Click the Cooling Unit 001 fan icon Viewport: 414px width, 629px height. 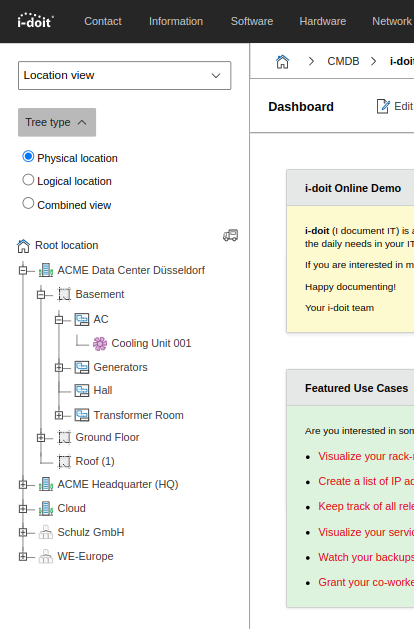pos(100,344)
